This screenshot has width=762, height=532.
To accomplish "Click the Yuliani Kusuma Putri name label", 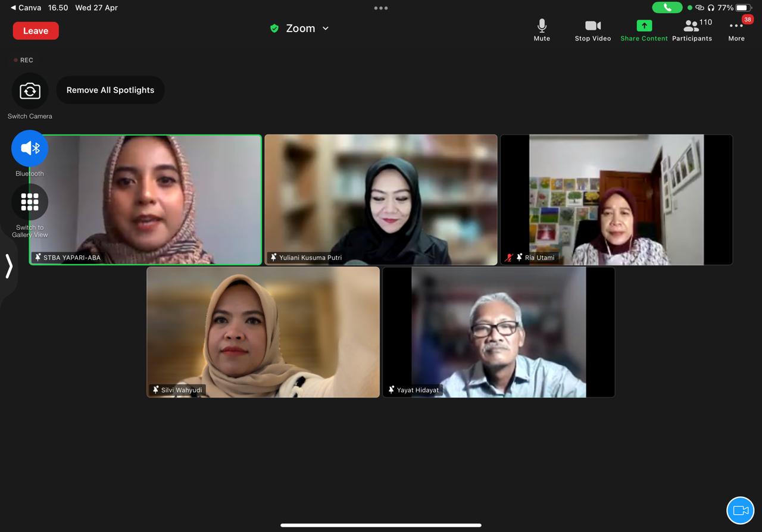I will point(310,258).
